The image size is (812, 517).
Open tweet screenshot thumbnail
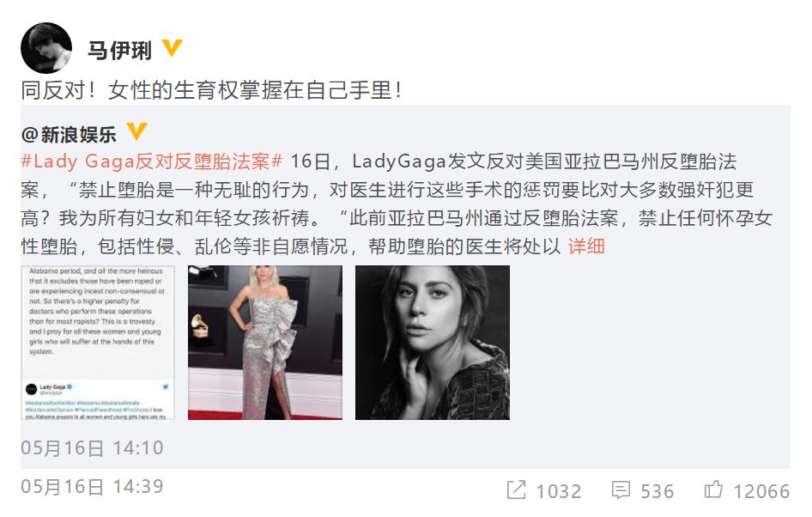[x=98, y=343]
